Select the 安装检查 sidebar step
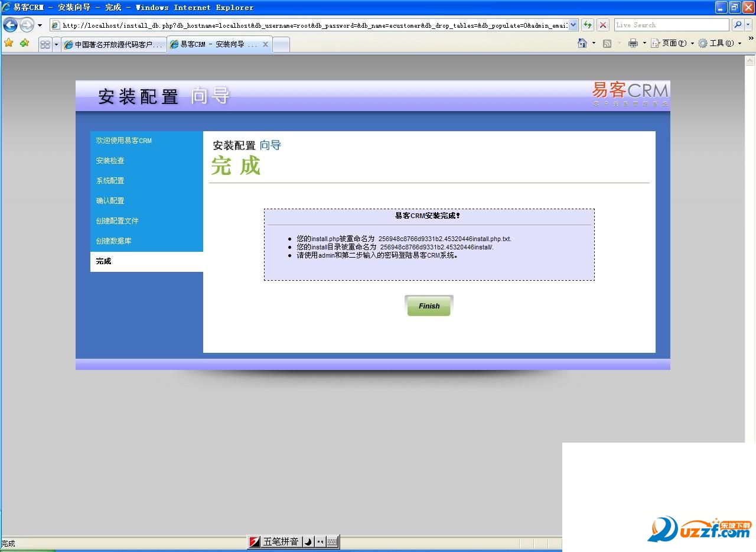 pos(110,161)
